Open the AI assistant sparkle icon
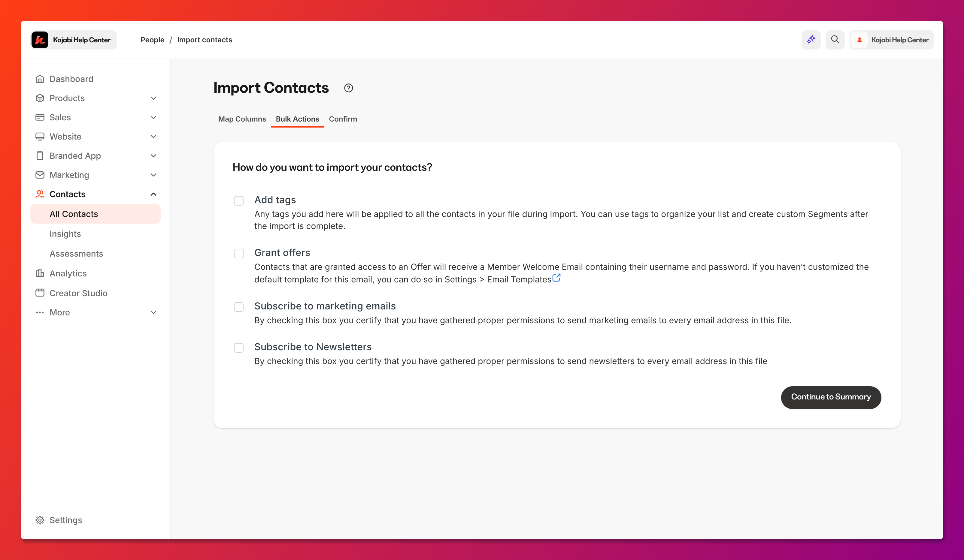The width and height of the screenshot is (964, 560). point(811,40)
